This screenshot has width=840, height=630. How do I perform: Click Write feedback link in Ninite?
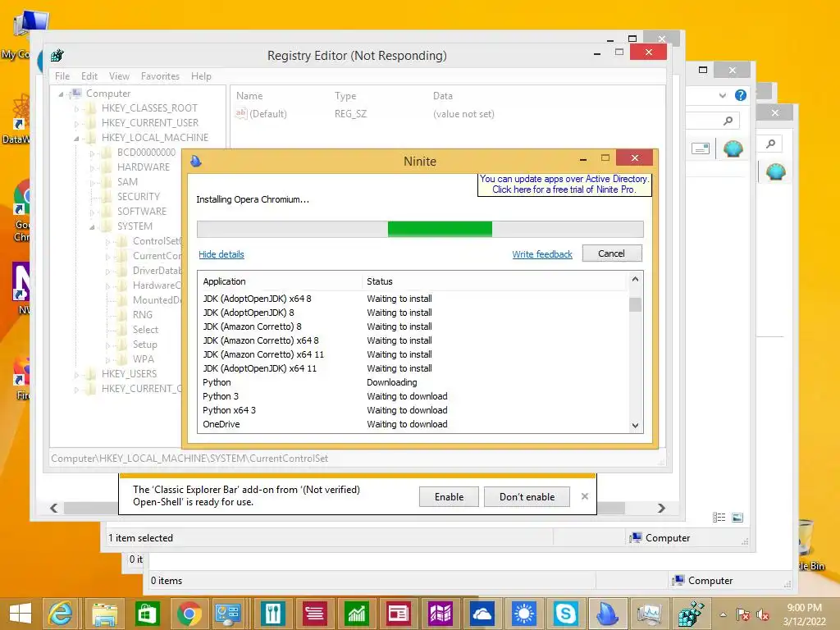pos(542,254)
